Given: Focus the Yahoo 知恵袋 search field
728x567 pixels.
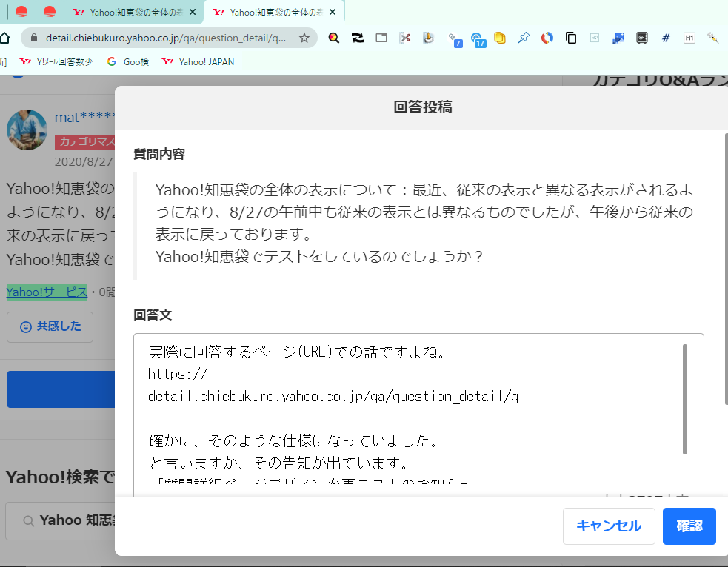Looking at the screenshot, I should pos(60,521).
